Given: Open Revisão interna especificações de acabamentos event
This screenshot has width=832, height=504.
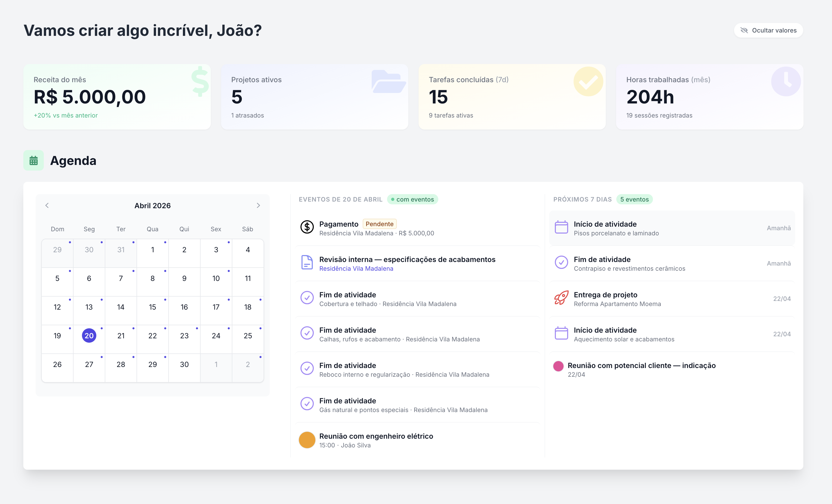Looking at the screenshot, I should click(418, 264).
